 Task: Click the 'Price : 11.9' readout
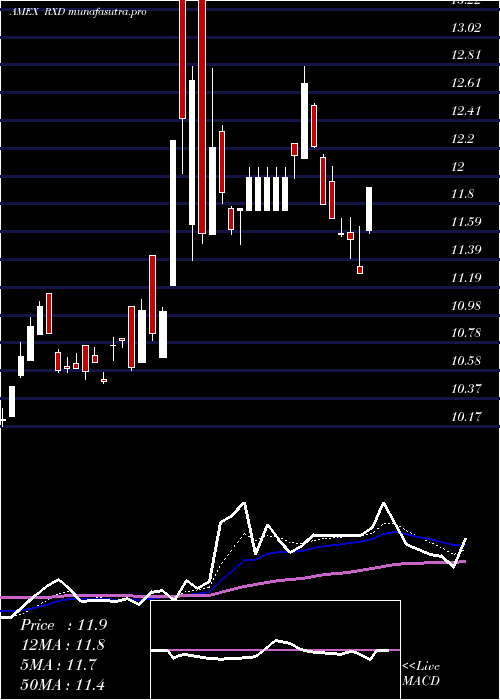click(63, 625)
